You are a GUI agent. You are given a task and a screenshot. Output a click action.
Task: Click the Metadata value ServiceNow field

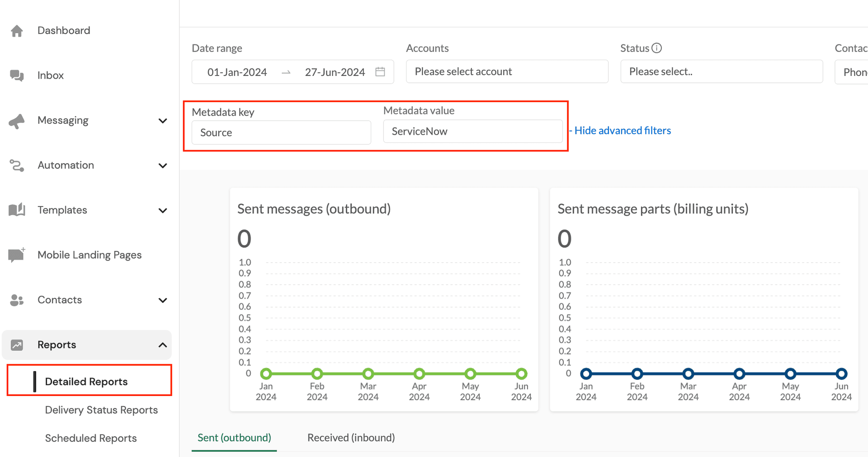(x=473, y=131)
